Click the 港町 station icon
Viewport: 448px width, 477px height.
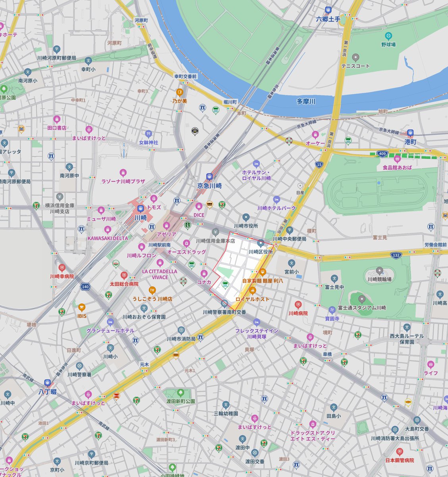pyautogui.click(x=410, y=133)
